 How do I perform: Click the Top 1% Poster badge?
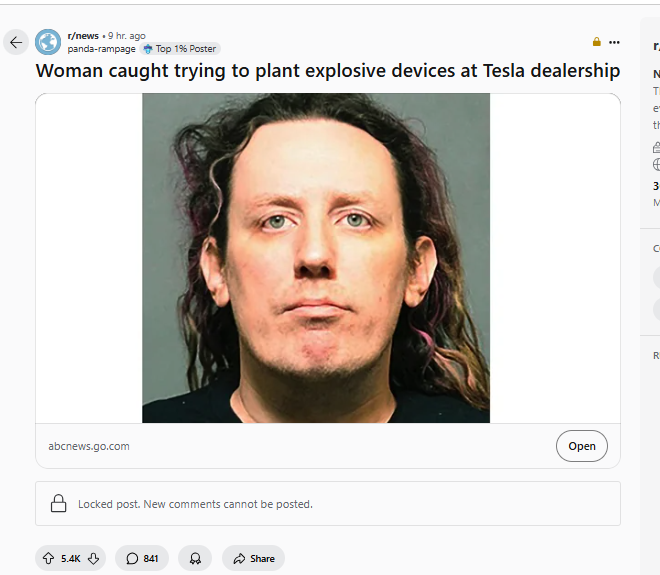point(180,49)
